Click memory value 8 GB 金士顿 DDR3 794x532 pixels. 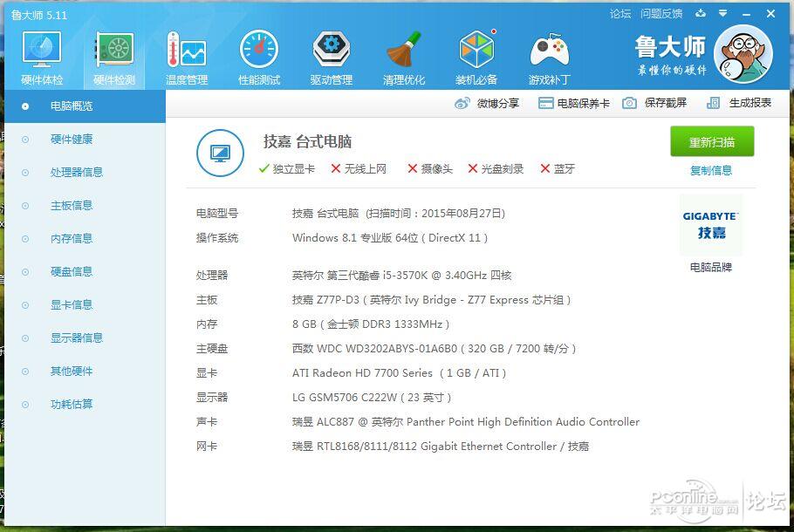tap(371, 324)
